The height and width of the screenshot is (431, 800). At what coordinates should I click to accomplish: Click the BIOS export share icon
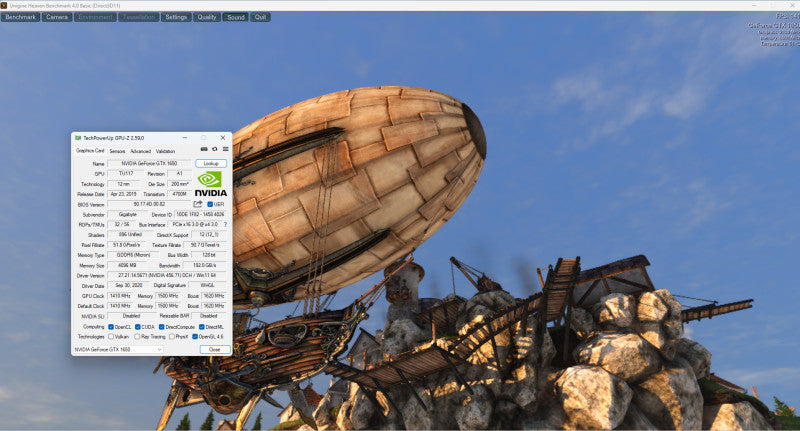point(198,204)
